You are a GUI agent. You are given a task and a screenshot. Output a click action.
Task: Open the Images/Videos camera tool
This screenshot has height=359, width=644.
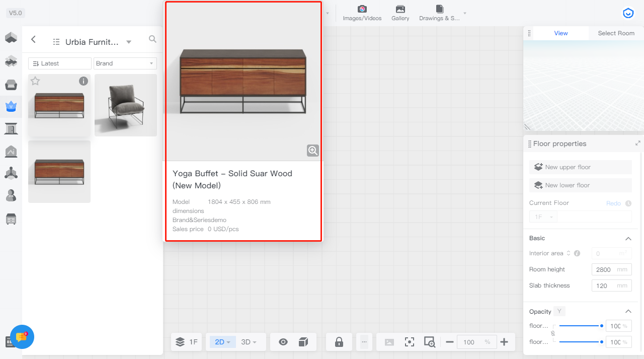coord(362,13)
